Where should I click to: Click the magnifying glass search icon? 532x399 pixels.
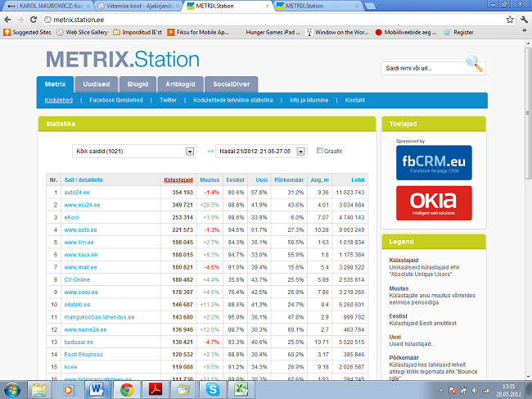click(474, 63)
